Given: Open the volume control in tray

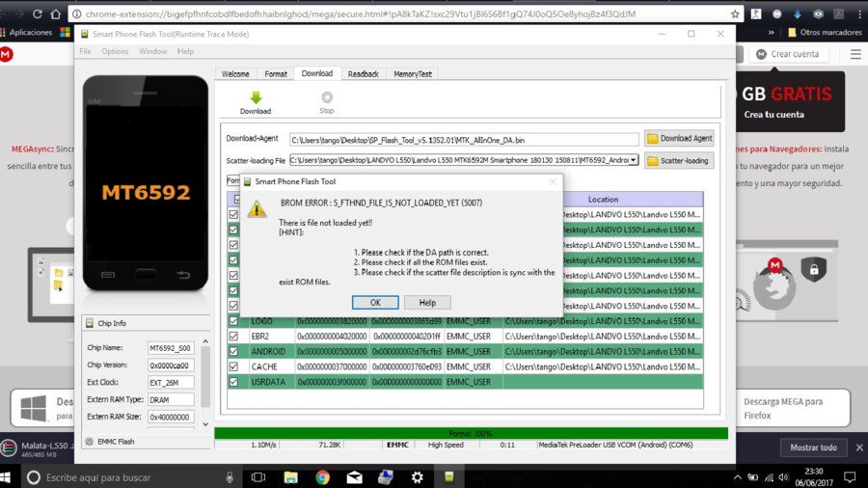Looking at the screenshot, I should [x=783, y=477].
